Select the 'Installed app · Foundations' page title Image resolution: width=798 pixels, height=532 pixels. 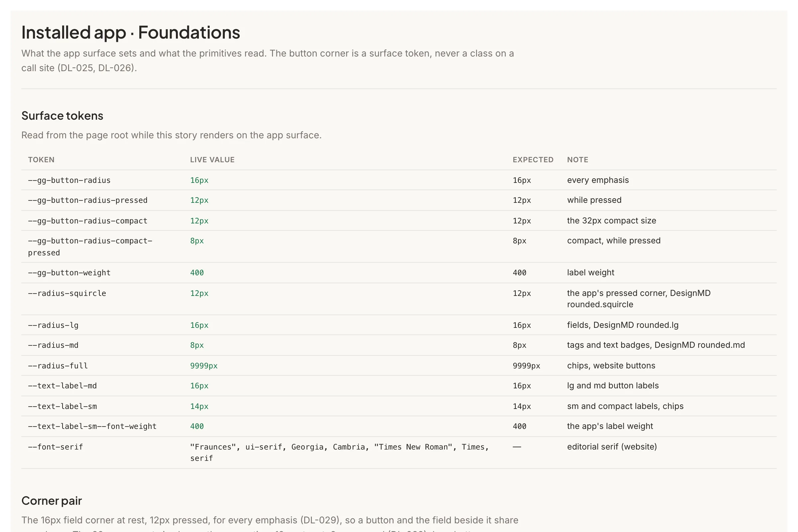[131, 33]
